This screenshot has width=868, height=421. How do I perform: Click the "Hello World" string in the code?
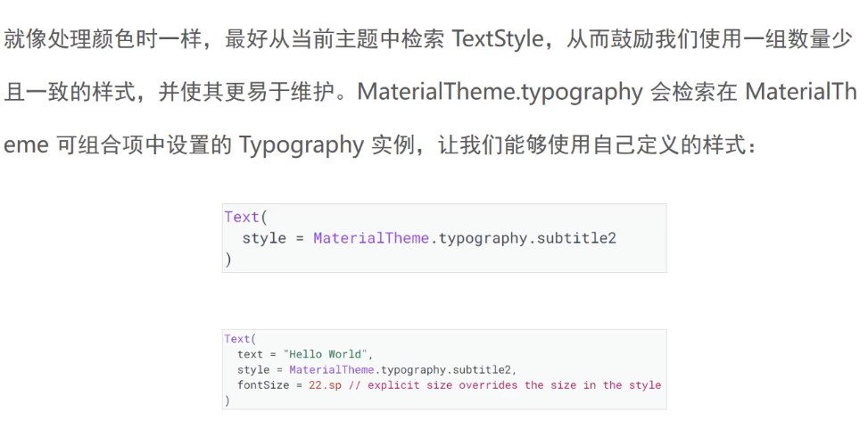tap(325, 355)
